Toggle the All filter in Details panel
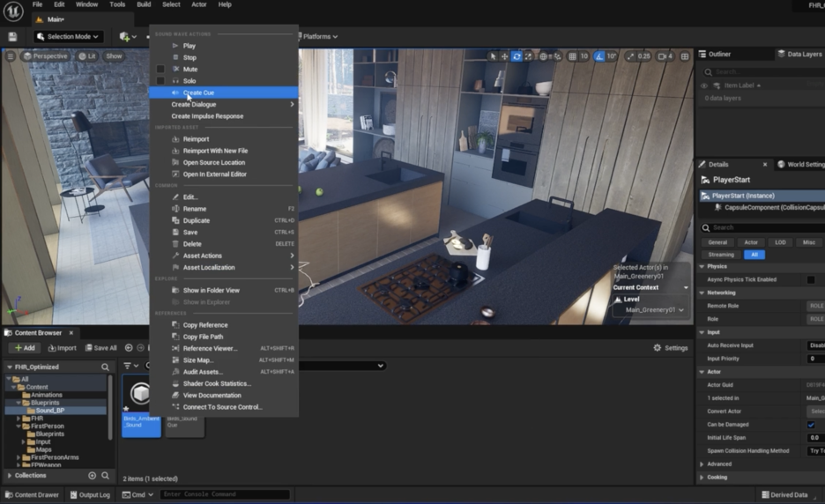This screenshot has width=825, height=504. (x=754, y=255)
